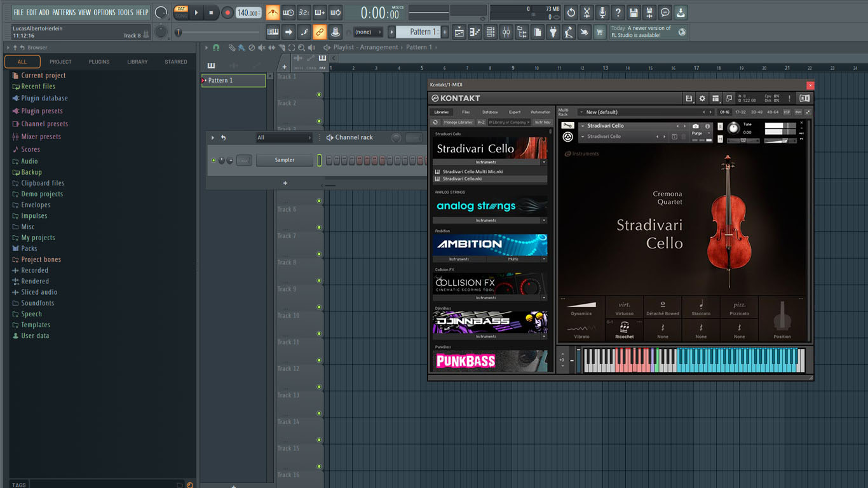Open Kontakt settings gear icon
The image size is (868, 488).
pyautogui.click(x=702, y=98)
